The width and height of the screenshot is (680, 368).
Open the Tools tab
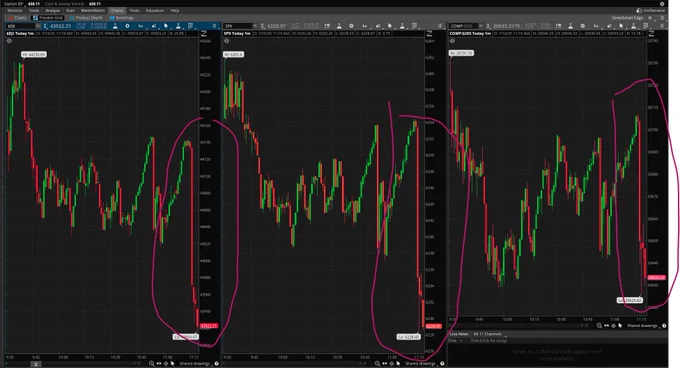[x=134, y=10]
